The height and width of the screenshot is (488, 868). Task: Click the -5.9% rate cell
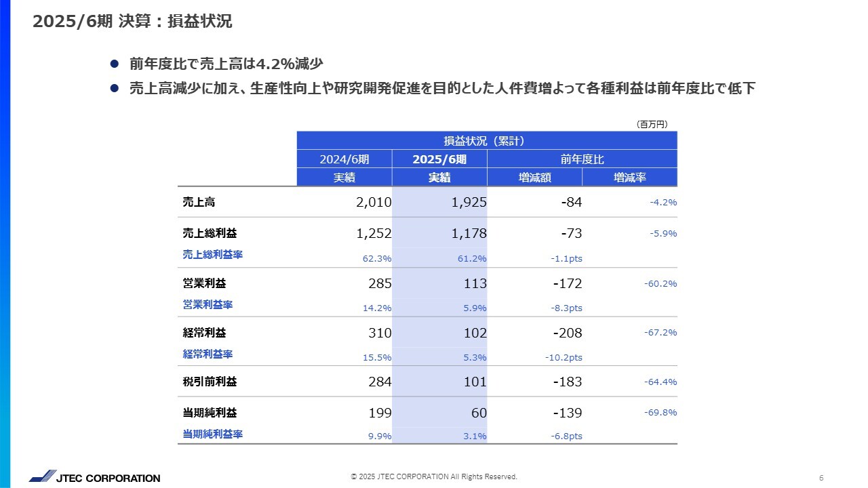(x=663, y=233)
